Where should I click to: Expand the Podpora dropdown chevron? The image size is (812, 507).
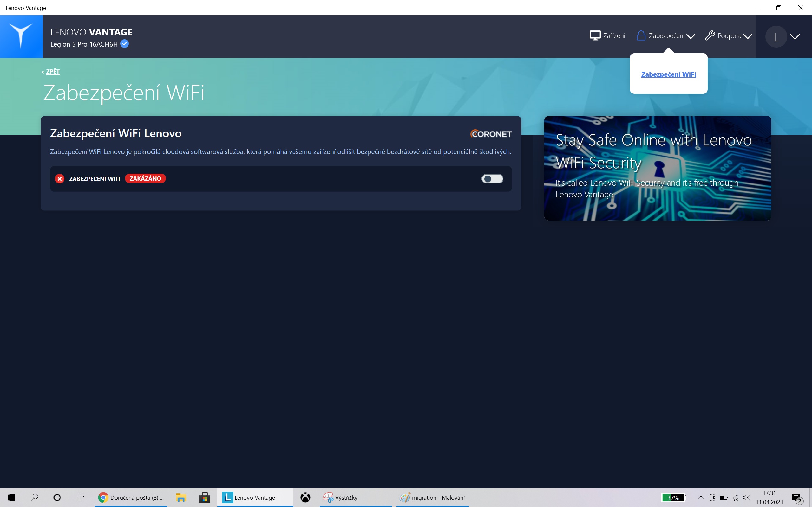click(748, 36)
